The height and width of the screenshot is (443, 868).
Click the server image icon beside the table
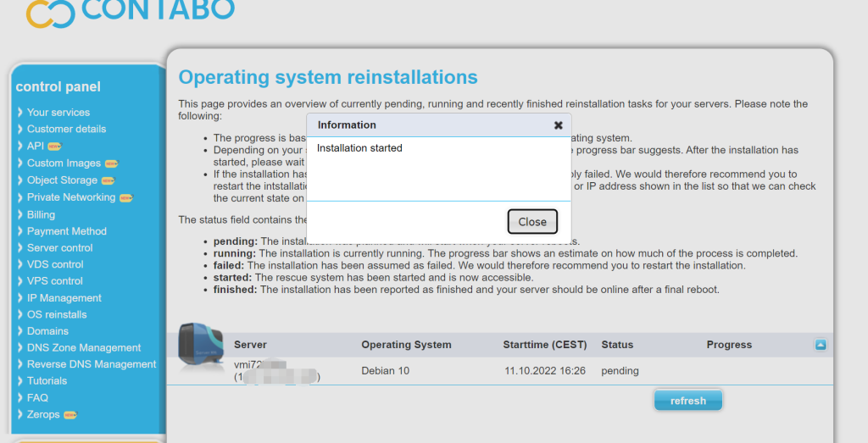coord(200,346)
